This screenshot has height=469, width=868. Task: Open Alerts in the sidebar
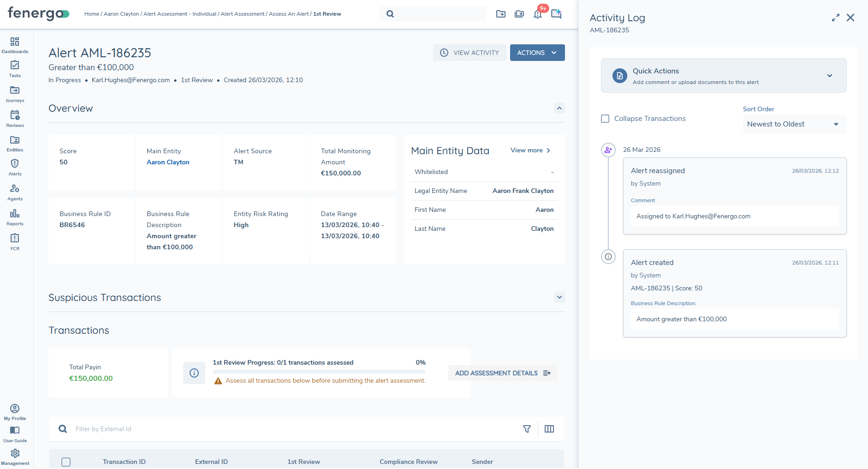click(15, 168)
